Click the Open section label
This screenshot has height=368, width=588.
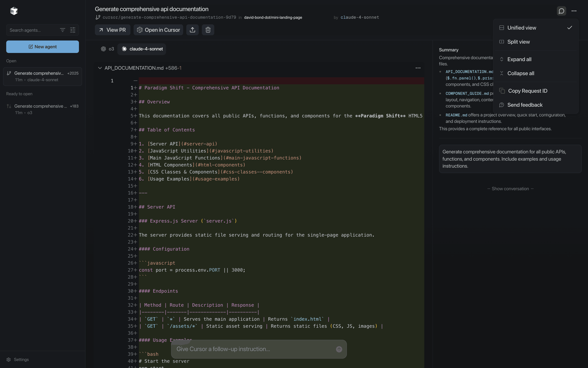(x=11, y=61)
